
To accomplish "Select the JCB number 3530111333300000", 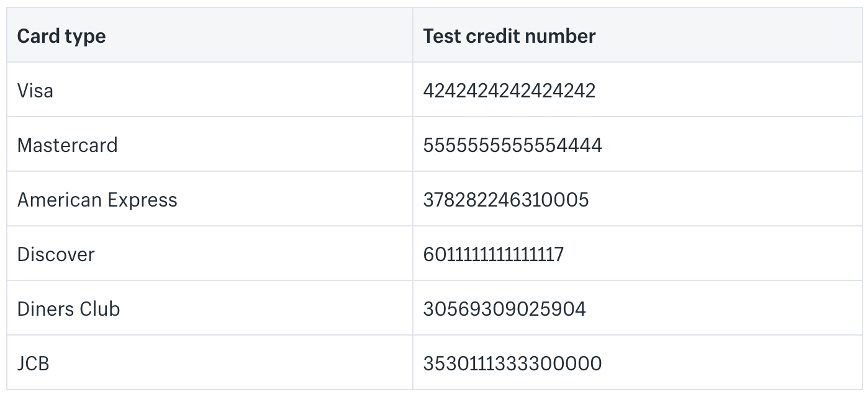I will point(512,364).
